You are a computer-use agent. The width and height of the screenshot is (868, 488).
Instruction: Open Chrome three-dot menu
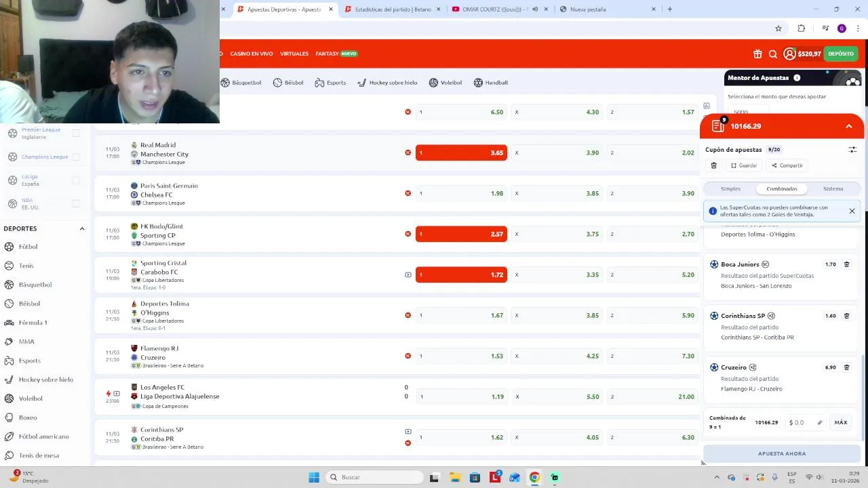click(858, 28)
